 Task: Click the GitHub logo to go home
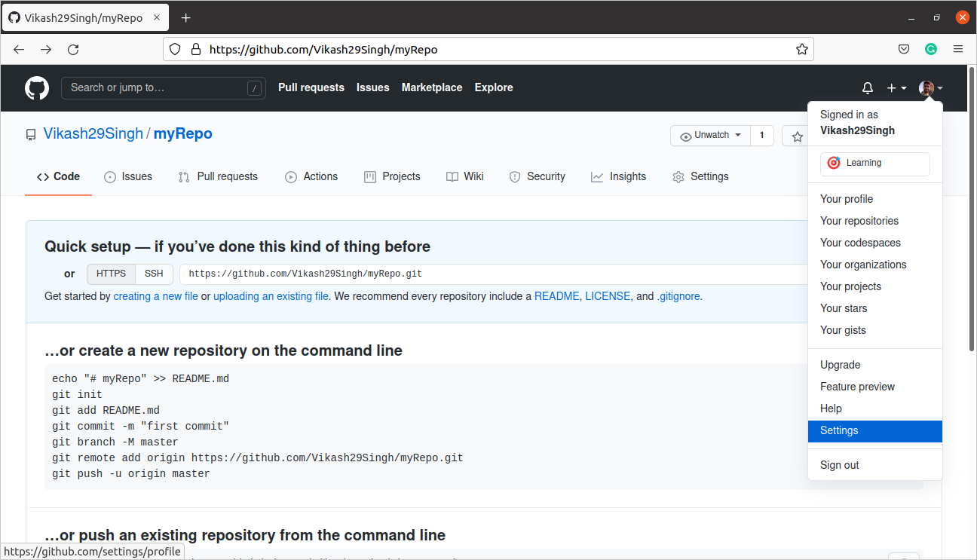(36, 87)
